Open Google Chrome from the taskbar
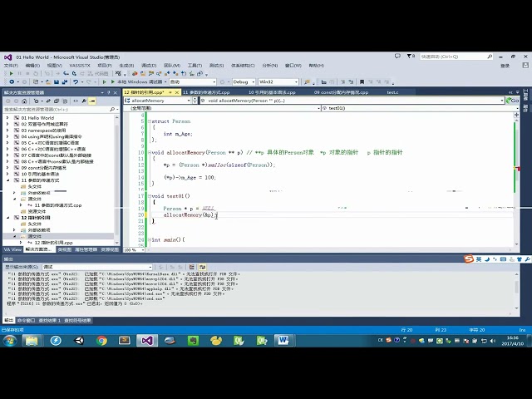This screenshot has width=532, height=399. pos(101,340)
